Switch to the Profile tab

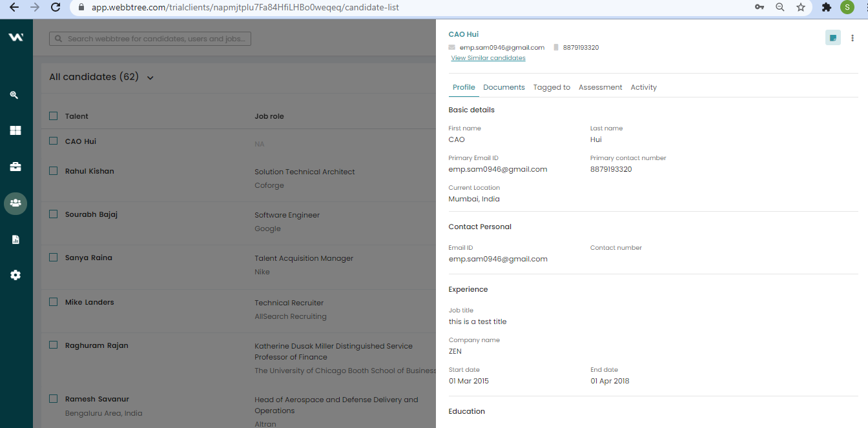(x=464, y=87)
